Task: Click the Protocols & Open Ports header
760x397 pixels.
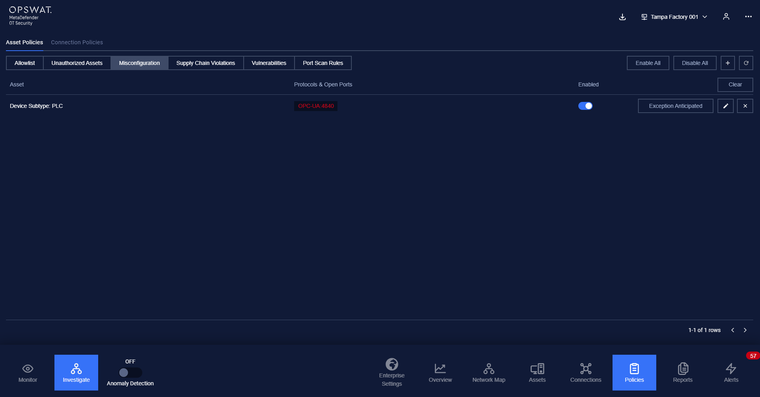Action: 323,84
